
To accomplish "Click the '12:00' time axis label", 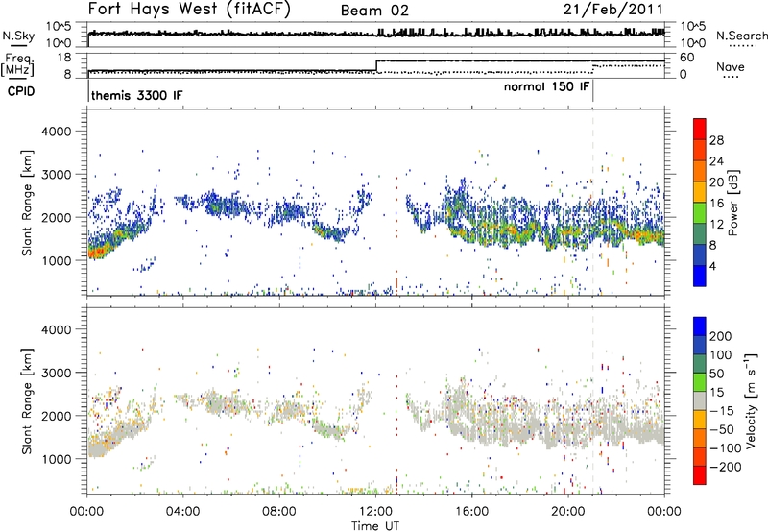I will (x=375, y=512).
